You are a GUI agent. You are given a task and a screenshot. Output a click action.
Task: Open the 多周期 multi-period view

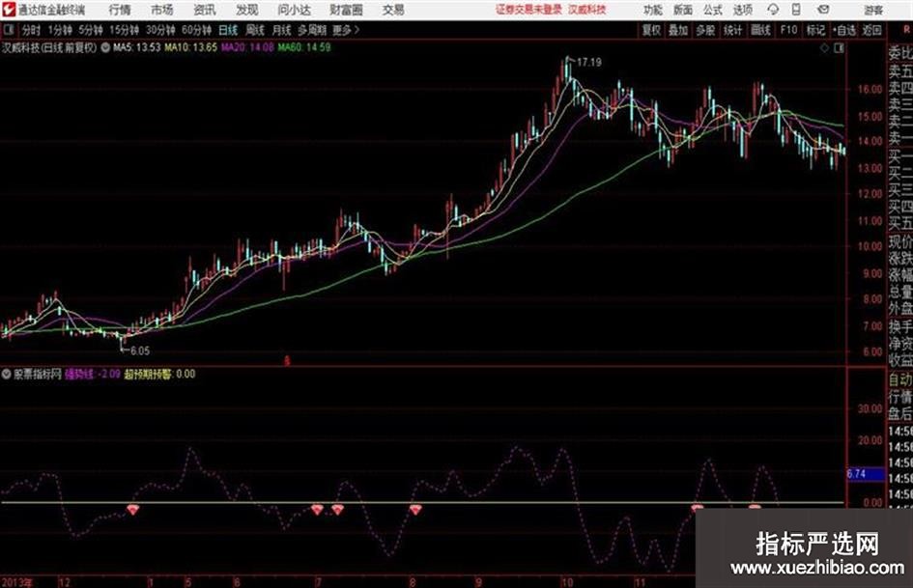312,30
